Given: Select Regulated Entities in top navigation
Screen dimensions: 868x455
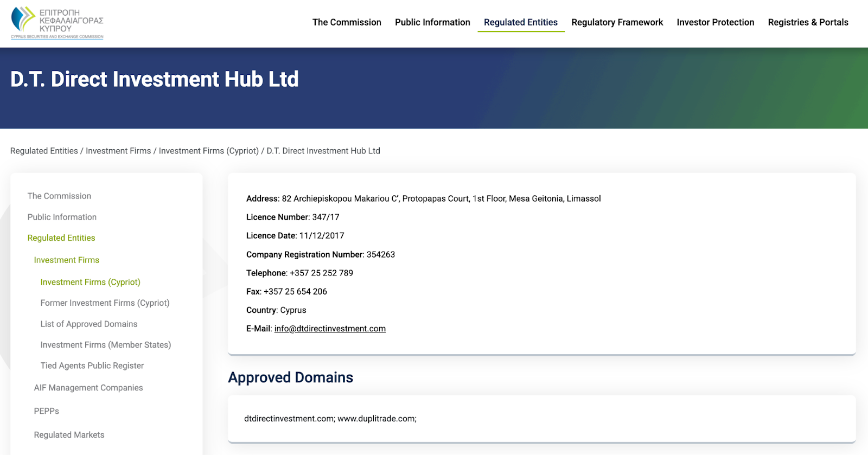Looking at the screenshot, I should coord(520,22).
